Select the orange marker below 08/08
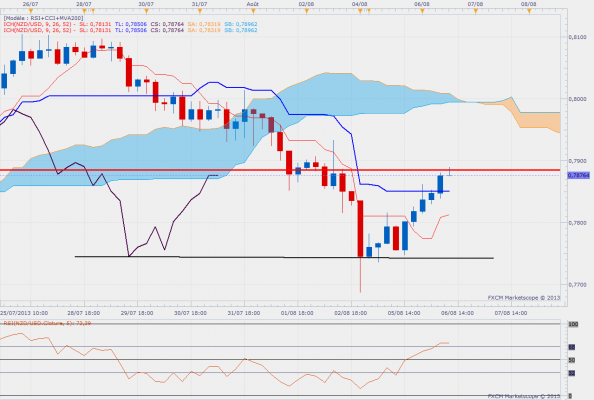 [x=529, y=11]
